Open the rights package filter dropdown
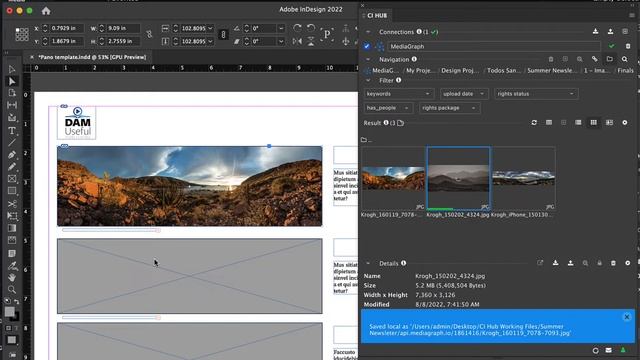This screenshot has width=640, height=360. click(449, 108)
